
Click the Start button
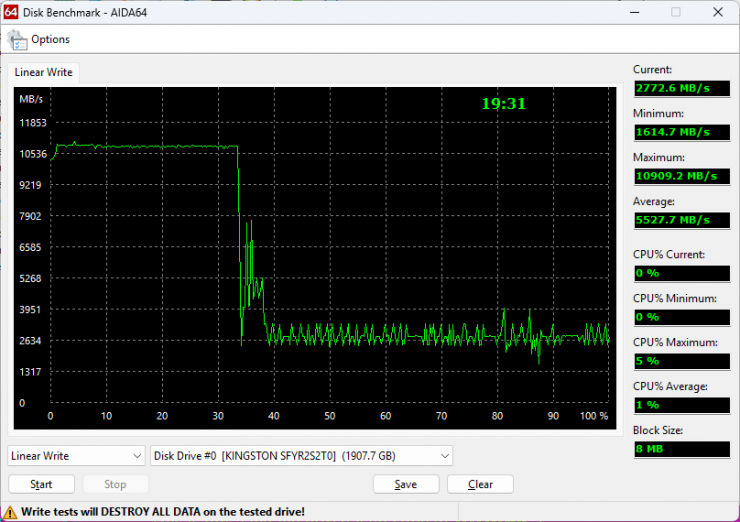click(x=42, y=484)
